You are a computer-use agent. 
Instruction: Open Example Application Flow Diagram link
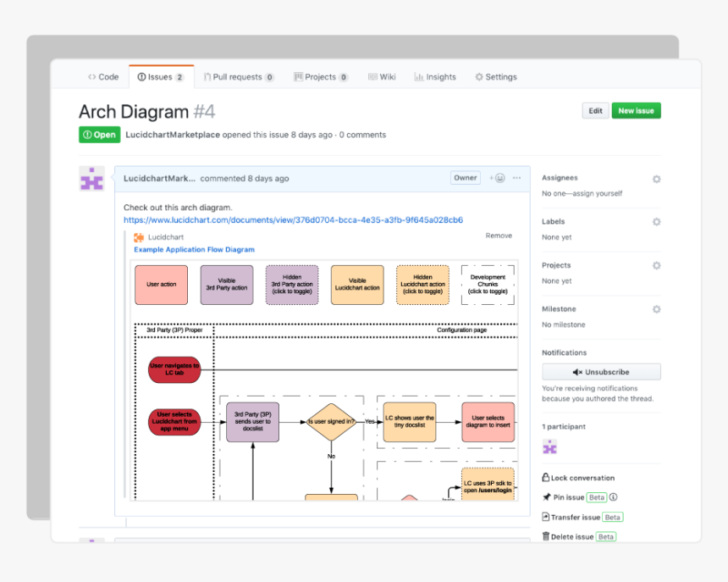(194, 249)
